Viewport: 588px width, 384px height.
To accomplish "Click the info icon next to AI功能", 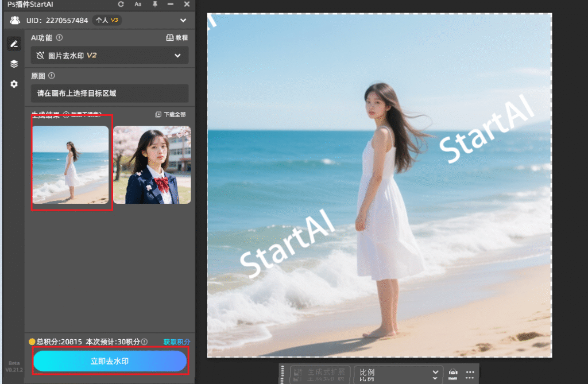I will pyautogui.click(x=60, y=38).
